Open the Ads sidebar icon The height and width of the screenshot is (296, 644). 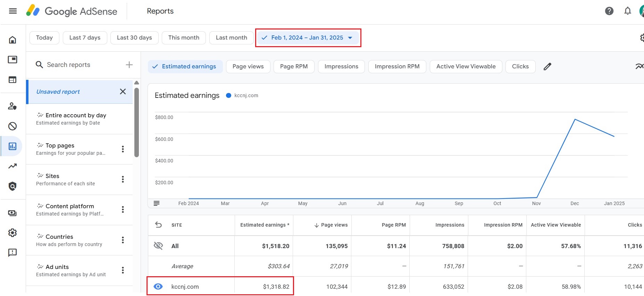(12, 60)
